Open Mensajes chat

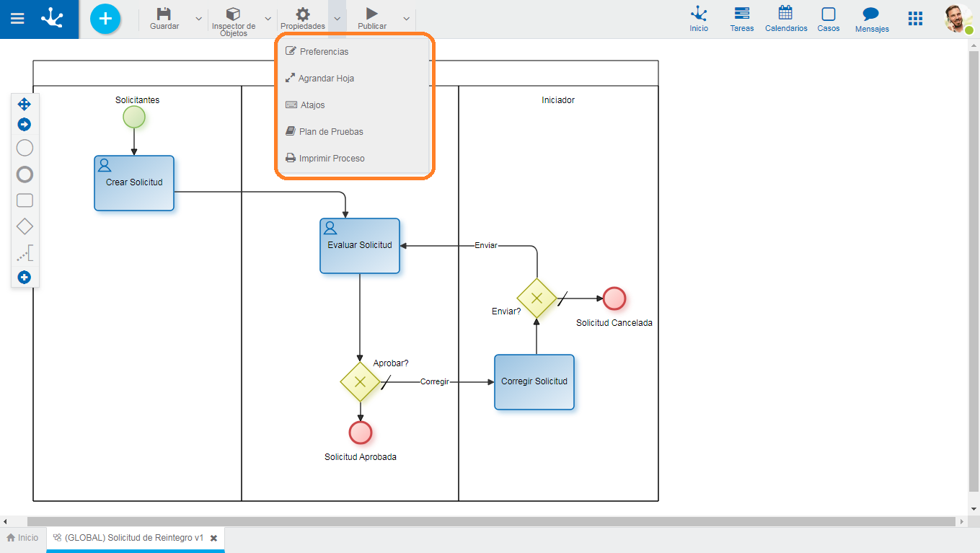point(872,19)
